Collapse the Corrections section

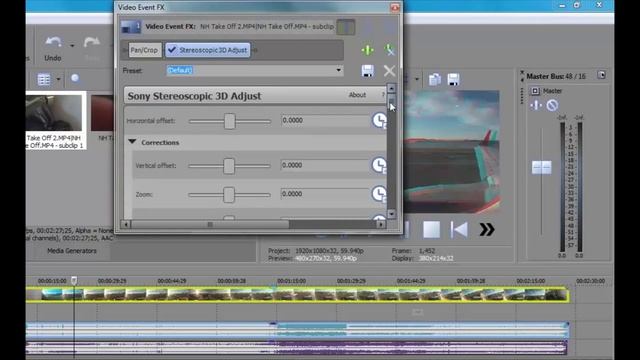132,142
